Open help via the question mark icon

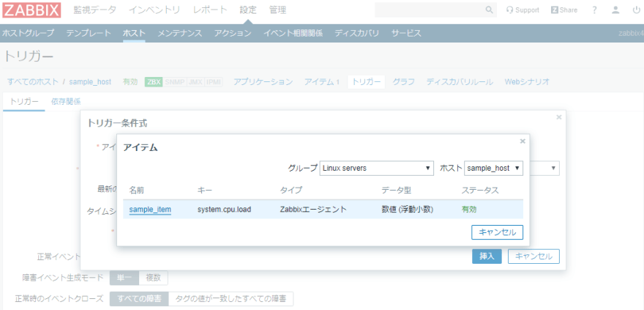coord(594,10)
